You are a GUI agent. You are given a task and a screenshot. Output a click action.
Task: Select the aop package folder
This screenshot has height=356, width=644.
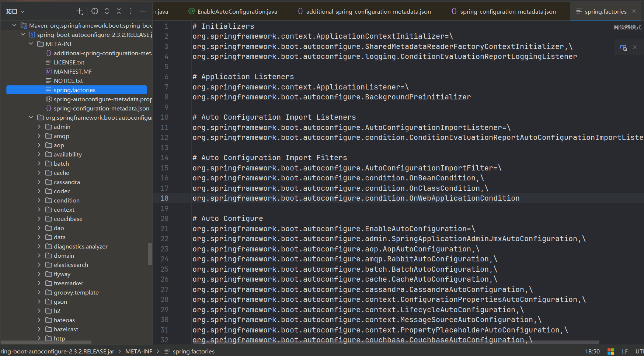pyautogui.click(x=55, y=145)
